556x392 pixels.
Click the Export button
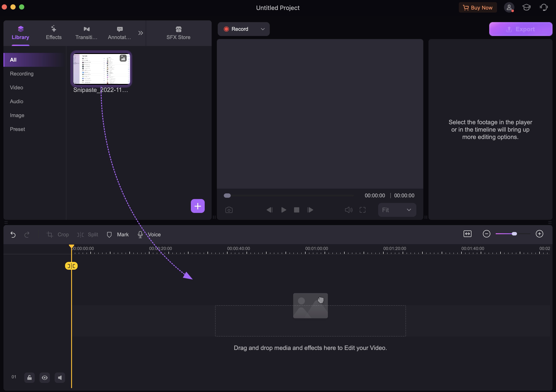click(521, 29)
